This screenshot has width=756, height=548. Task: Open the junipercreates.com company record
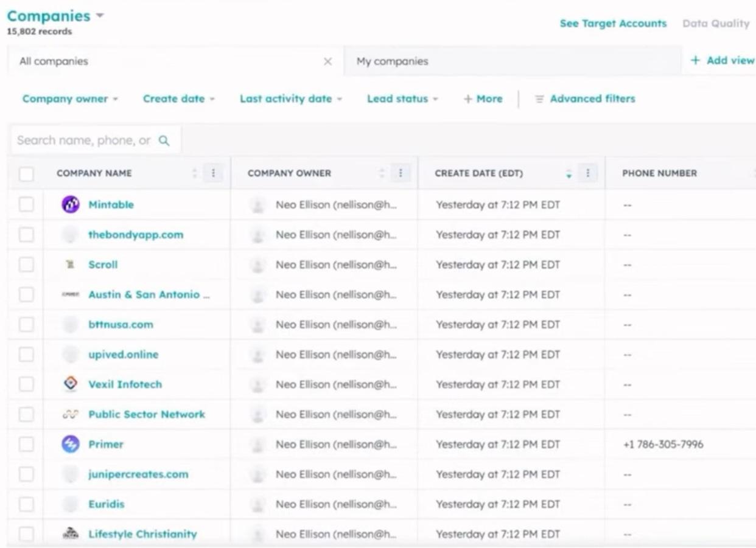(138, 474)
